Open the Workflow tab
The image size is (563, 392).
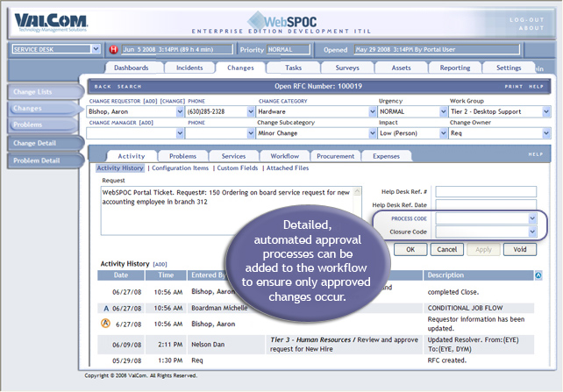284,155
